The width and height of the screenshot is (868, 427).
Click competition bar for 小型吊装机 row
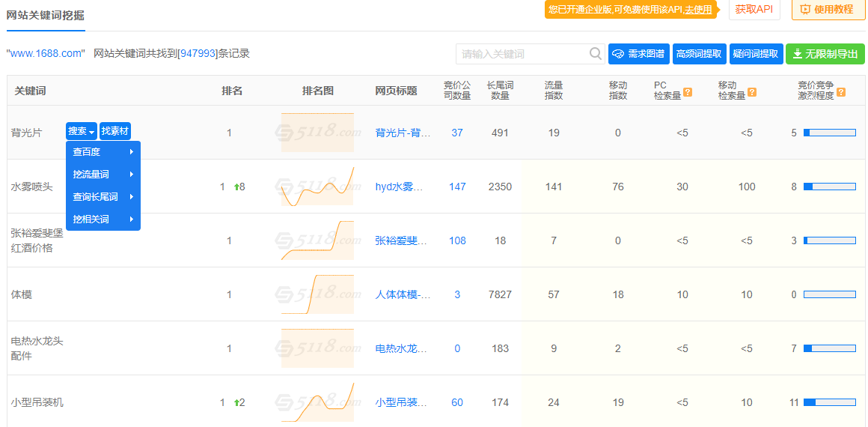click(830, 402)
